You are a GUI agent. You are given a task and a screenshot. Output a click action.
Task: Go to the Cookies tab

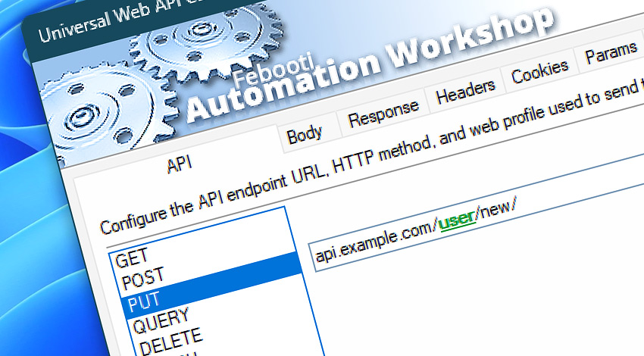[540, 72]
